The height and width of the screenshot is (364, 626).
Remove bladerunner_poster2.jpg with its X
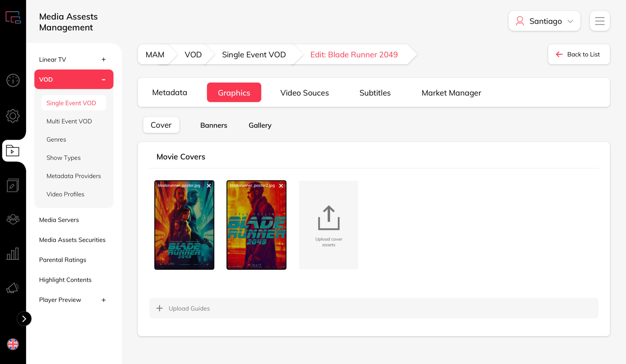tap(281, 186)
